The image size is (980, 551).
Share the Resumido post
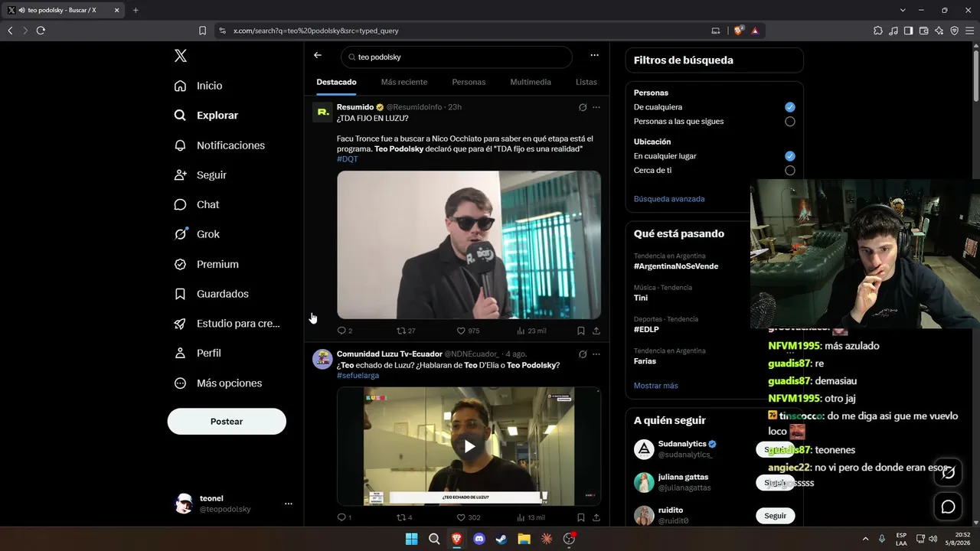596,331
